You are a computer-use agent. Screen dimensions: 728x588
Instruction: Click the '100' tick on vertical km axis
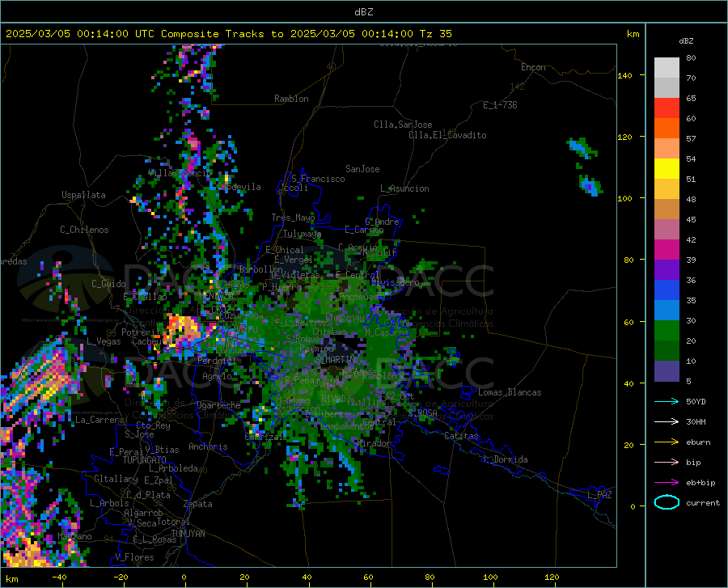(624, 199)
